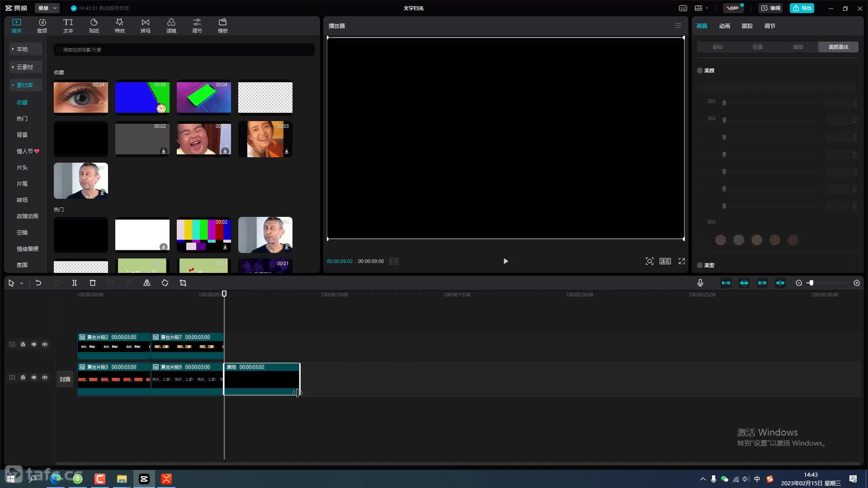The height and width of the screenshot is (488, 868).
Task: Open the 模板 (Templates) panel
Action: pos(222,26)
